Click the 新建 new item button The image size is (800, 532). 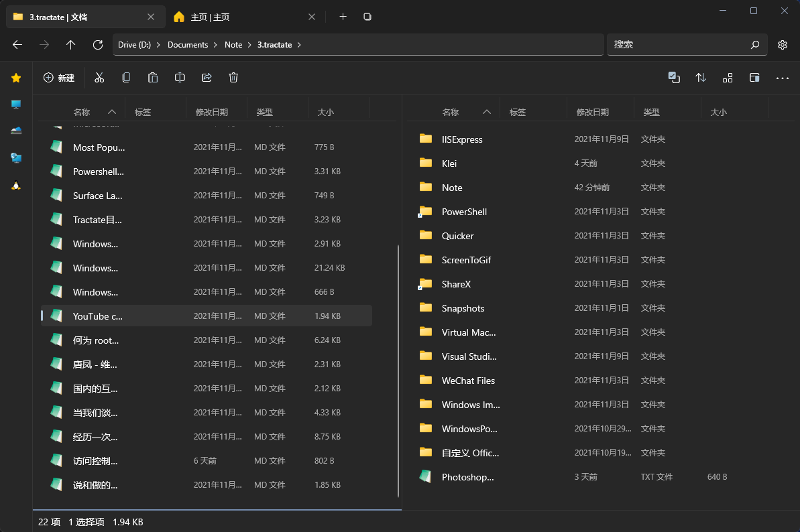click(x=59, y=78)
